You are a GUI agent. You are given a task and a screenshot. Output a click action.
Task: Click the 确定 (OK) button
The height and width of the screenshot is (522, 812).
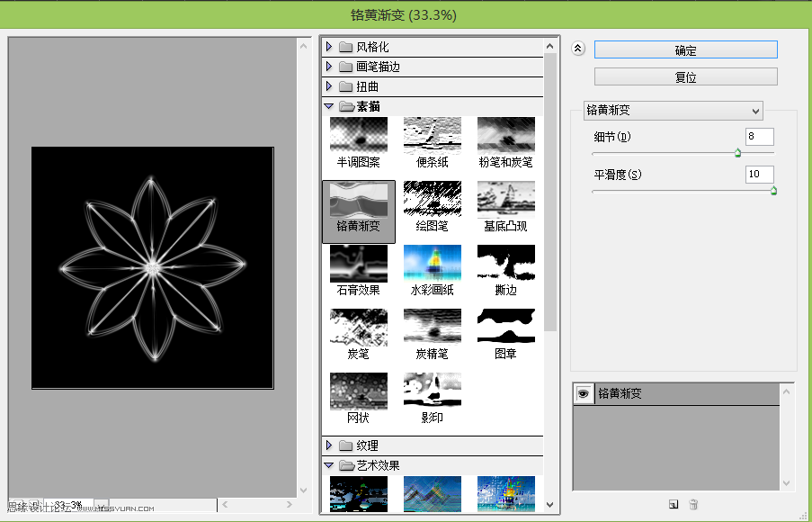pos(685,49)
